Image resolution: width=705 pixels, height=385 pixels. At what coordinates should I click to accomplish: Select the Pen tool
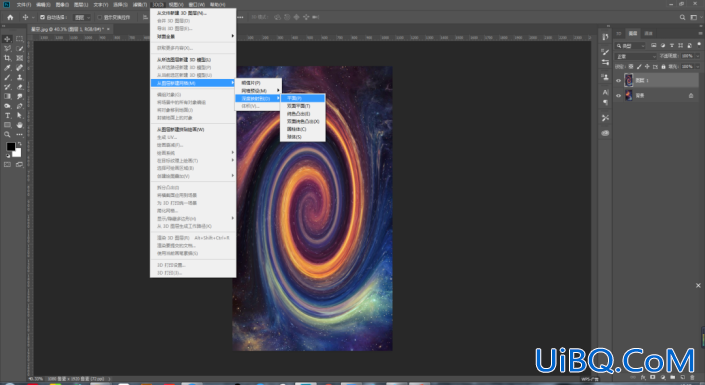coord(20,106)
